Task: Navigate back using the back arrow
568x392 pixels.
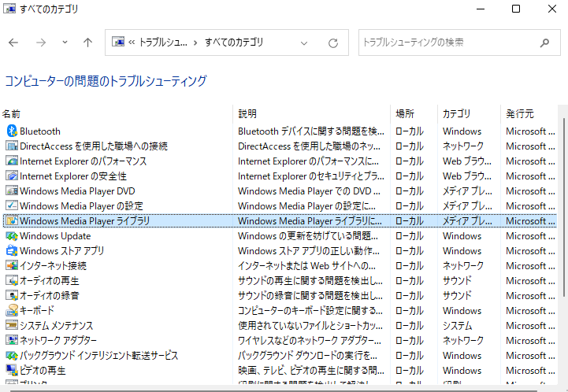Action: pyautogui.click(x=13, y=43)
